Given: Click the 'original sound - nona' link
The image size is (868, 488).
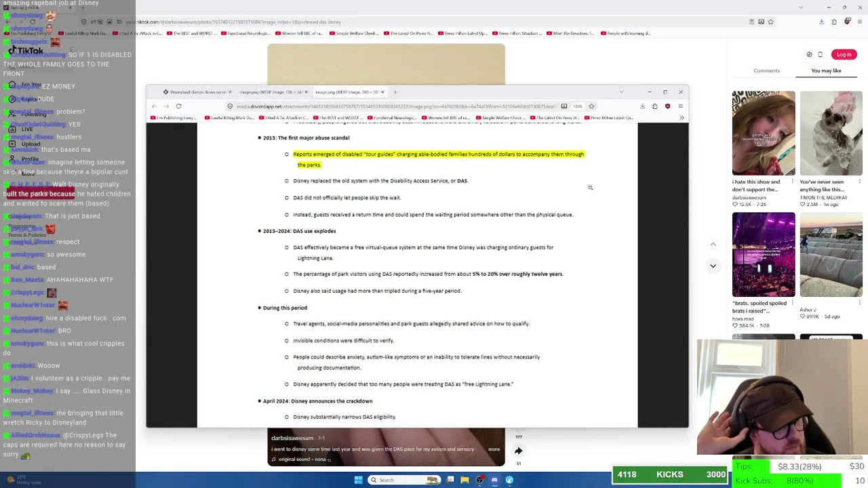Looking at the screenshot, I should [302, 460].
